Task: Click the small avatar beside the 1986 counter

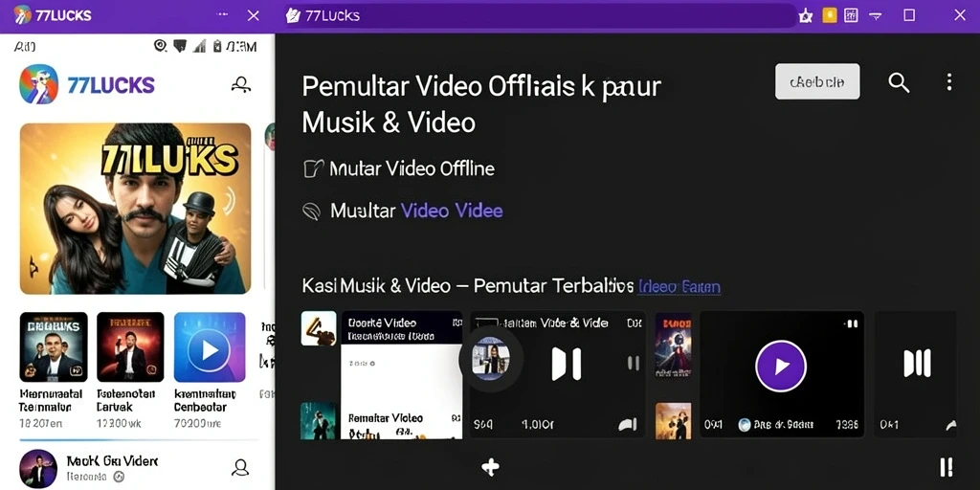Action: [744, 425]
